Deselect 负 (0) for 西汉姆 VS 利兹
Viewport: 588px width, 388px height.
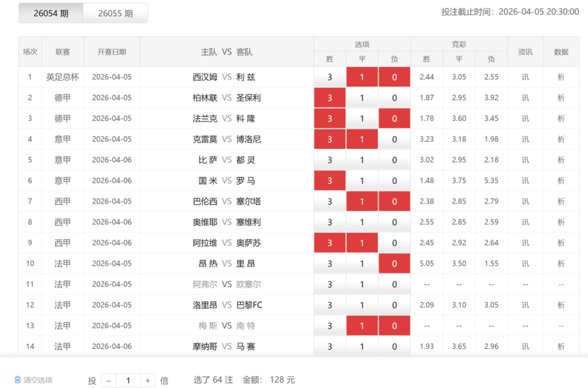coord(395,77)
